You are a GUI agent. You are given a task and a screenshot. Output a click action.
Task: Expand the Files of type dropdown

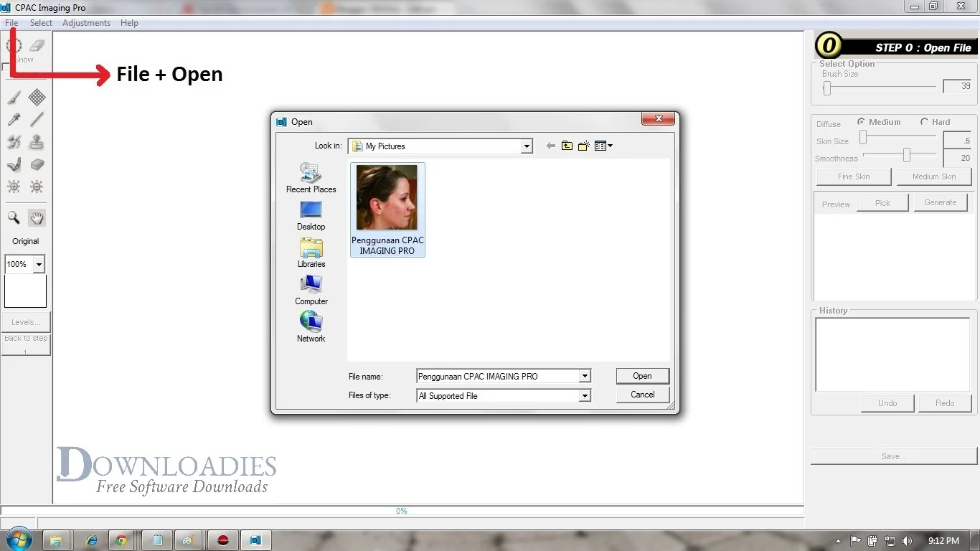tap(585, 395)
